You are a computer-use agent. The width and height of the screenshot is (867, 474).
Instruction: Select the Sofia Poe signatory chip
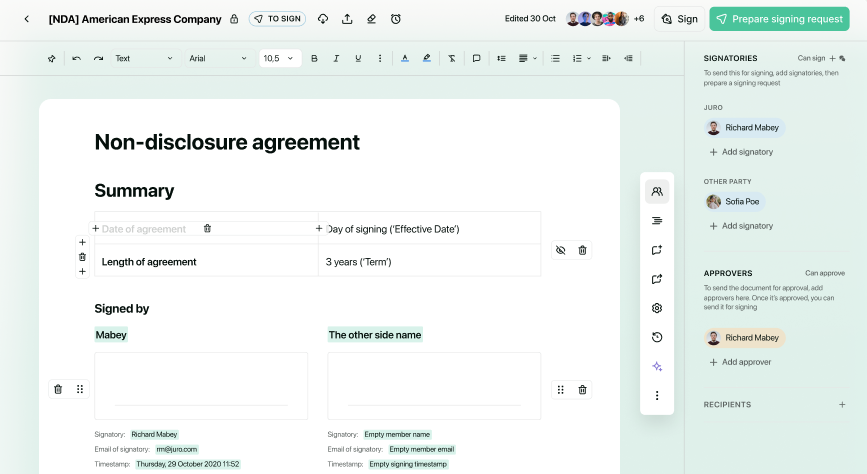coord(734,202)
